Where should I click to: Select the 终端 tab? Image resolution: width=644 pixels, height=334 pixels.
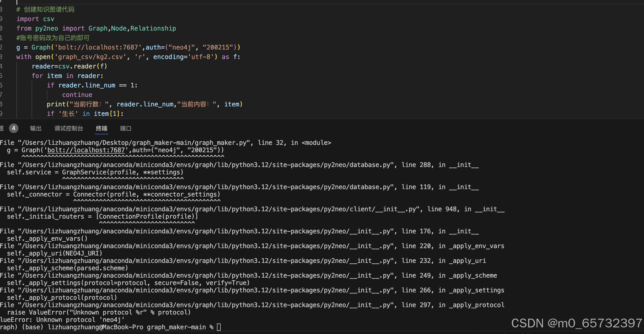tap(101, 129)
